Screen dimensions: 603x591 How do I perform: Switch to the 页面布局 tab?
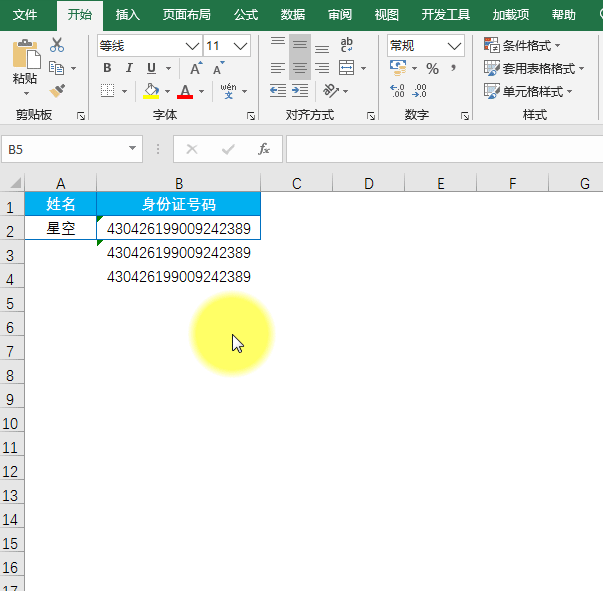click(187, 15)
